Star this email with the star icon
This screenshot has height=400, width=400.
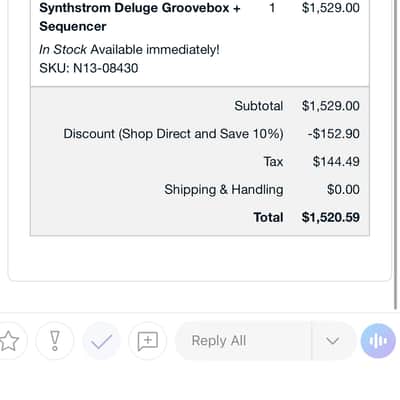point(9,341)
